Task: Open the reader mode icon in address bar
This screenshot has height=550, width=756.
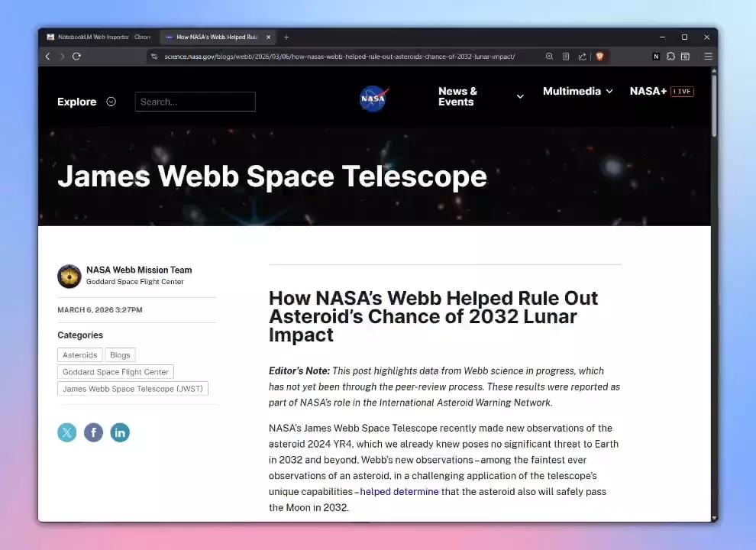Action: tap(566, 57)
